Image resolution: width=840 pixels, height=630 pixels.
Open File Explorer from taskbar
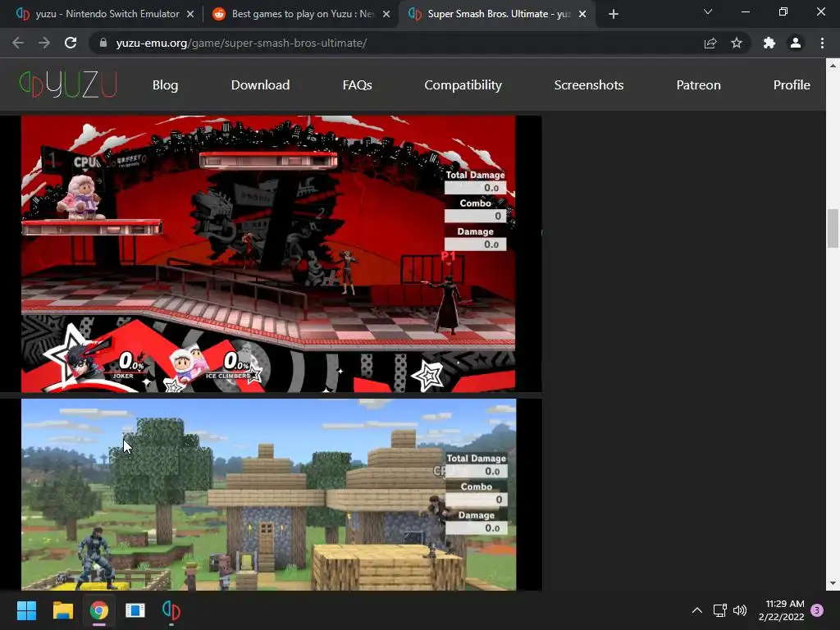[62, 610]
